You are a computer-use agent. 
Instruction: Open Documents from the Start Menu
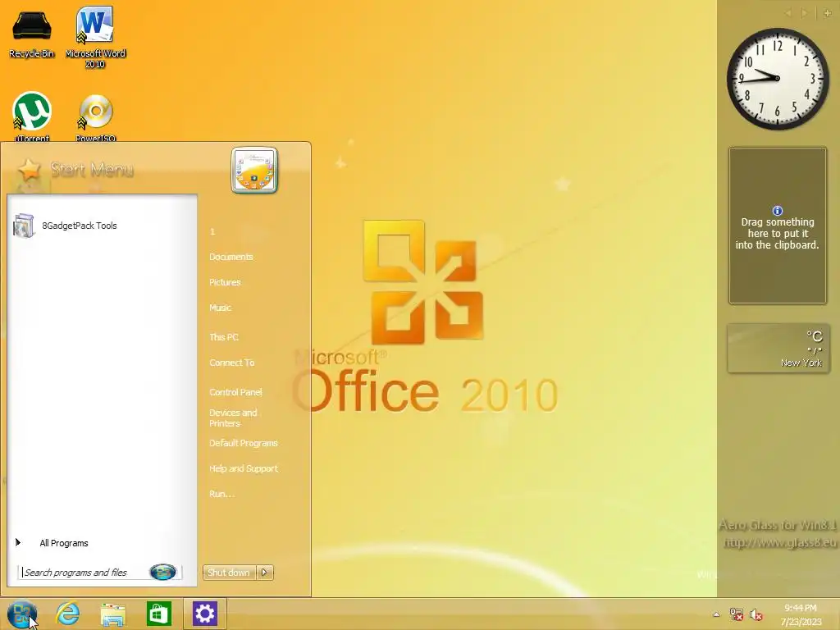(231, 257)
